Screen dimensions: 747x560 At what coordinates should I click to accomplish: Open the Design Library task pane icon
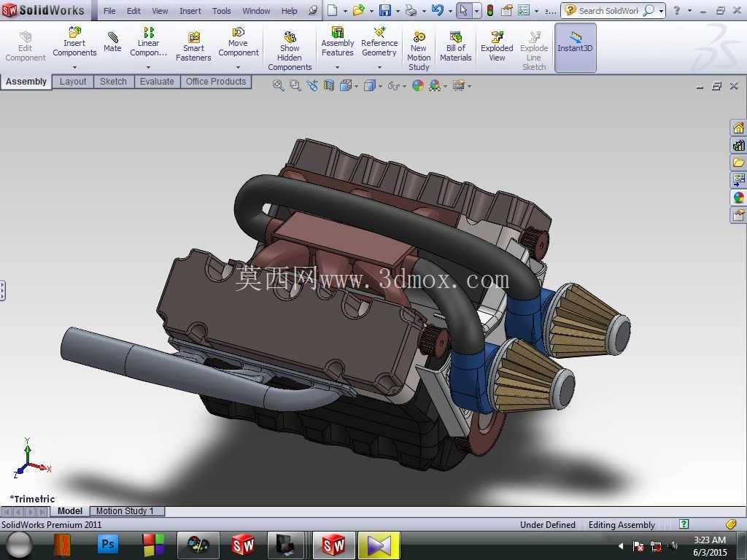[x=738, y=145]
